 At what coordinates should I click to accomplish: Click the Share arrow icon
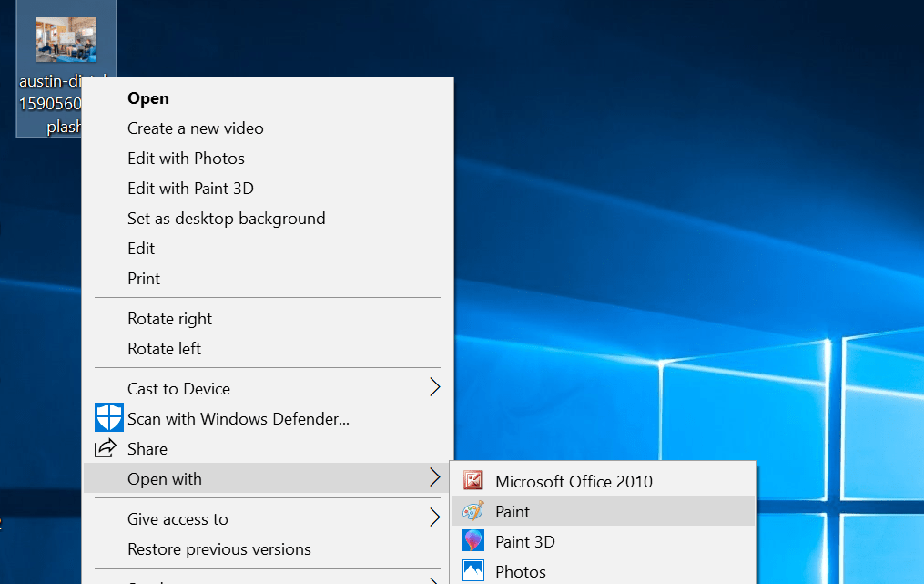106,448
